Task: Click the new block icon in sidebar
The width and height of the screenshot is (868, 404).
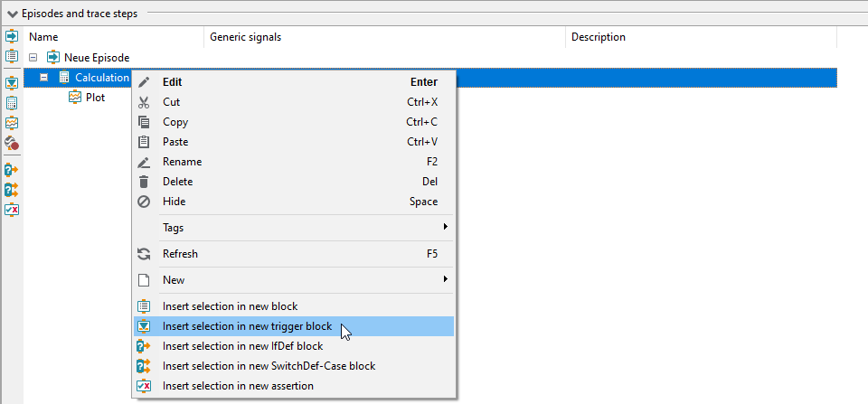Action: coord(12,56)
